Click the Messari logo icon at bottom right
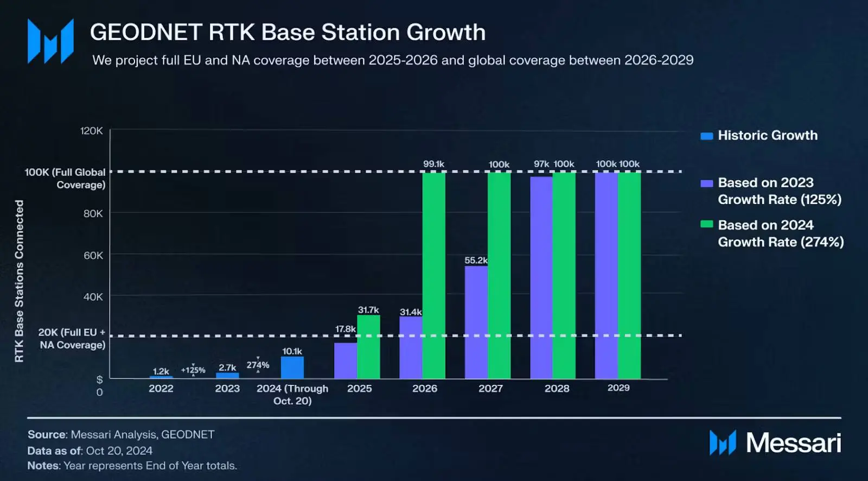 pyautogui.click(x=723, y=442)
